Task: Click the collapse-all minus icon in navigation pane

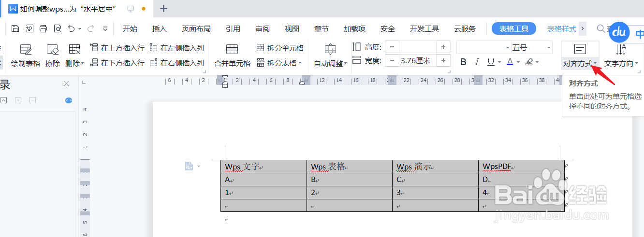Action: [x=32, y=100]
